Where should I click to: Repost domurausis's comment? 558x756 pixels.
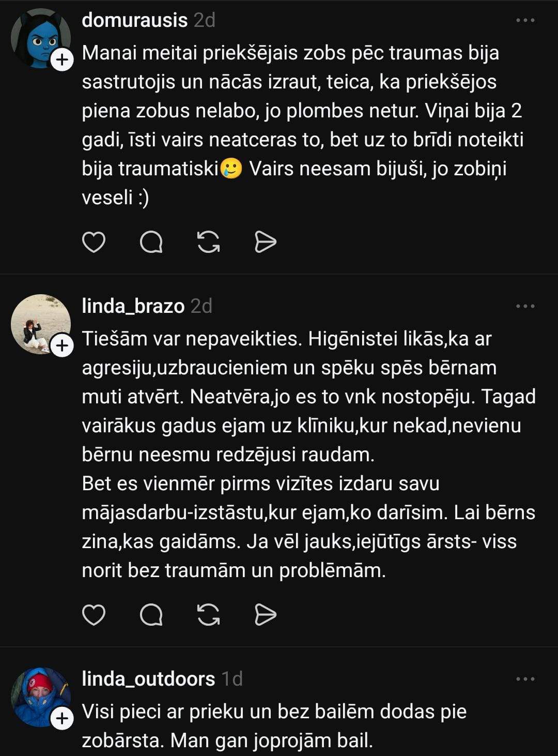click(208, 242)
